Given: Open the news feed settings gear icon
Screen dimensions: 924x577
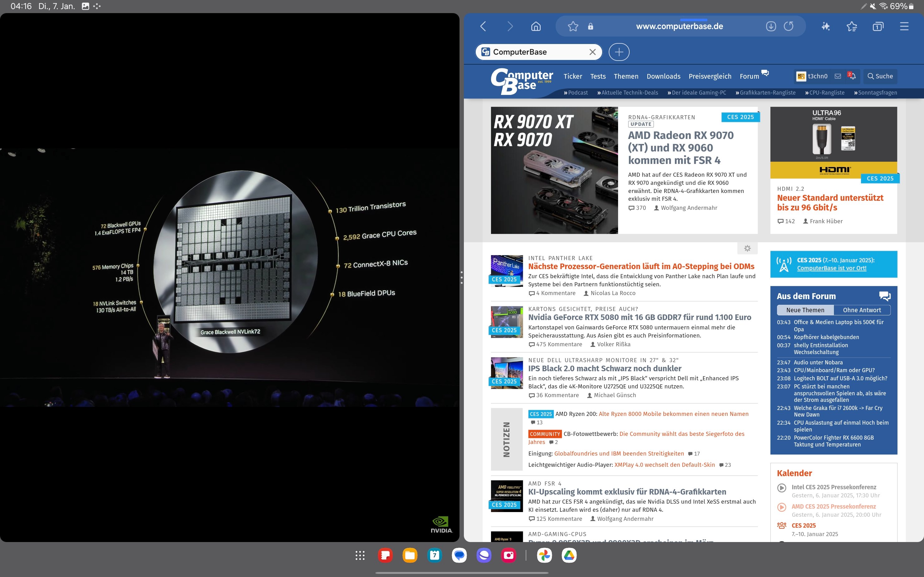Looking at the screenshot, I should (x=747, y=249).
